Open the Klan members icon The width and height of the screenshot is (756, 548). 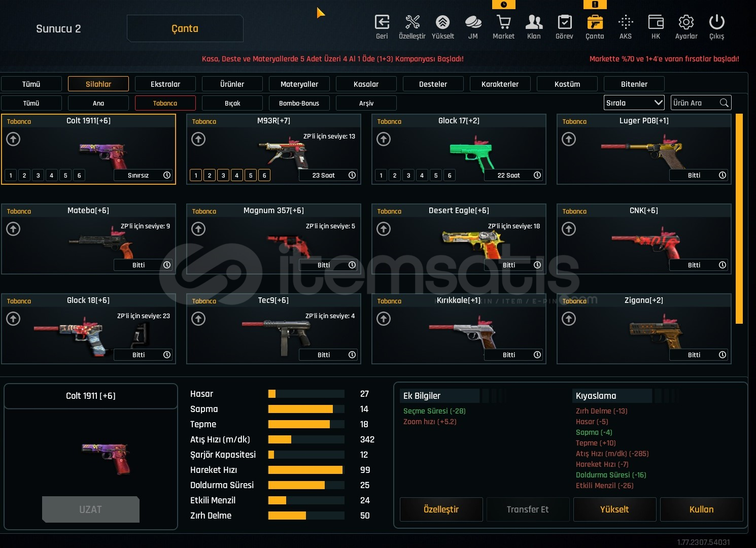pyautogui.click(x=534, y=22)
